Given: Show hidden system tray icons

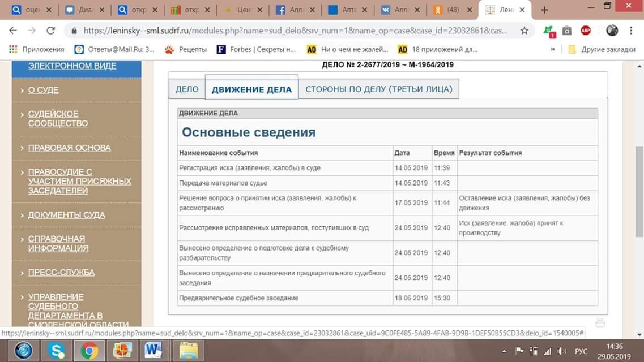Looking at the screenshot, I should click(504, 351).
